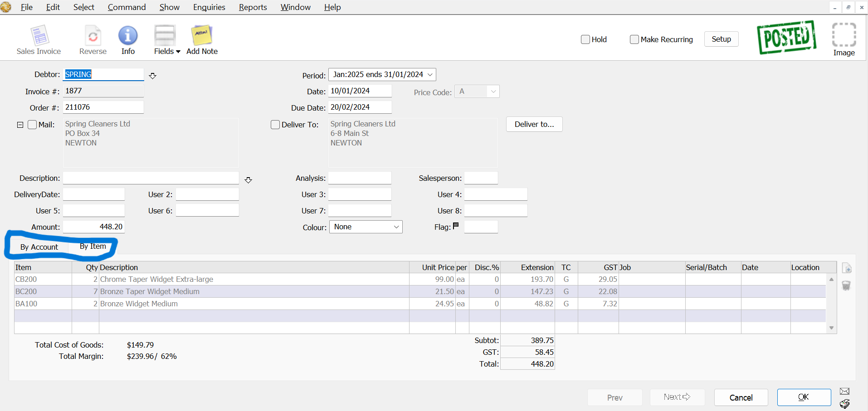Click the Flag icon next to Flag field
868x411 pixels.
point(456,226)
